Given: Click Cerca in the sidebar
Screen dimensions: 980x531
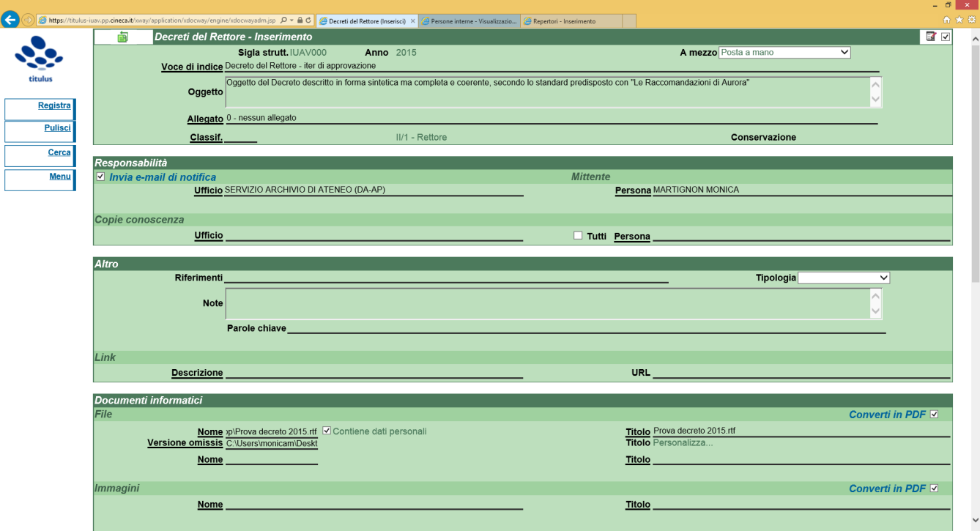Looking at the screenshot, I should 59,152.
